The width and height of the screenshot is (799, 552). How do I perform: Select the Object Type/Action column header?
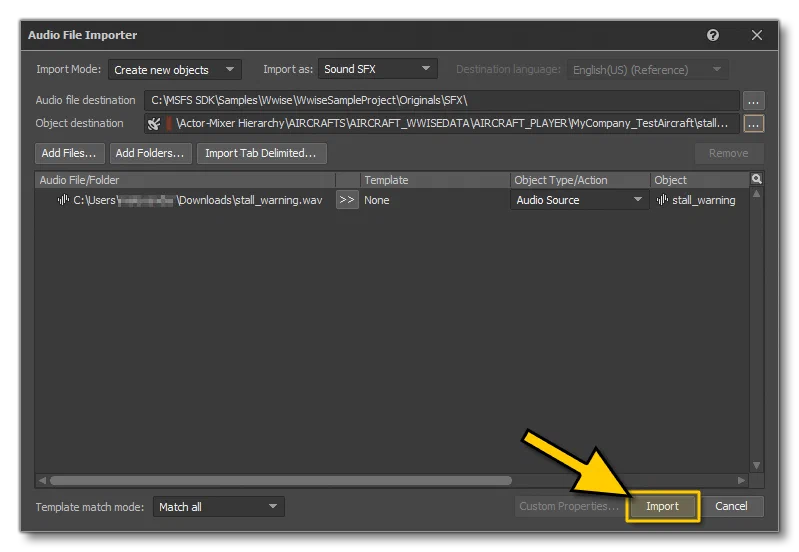(x=580, y=180)
